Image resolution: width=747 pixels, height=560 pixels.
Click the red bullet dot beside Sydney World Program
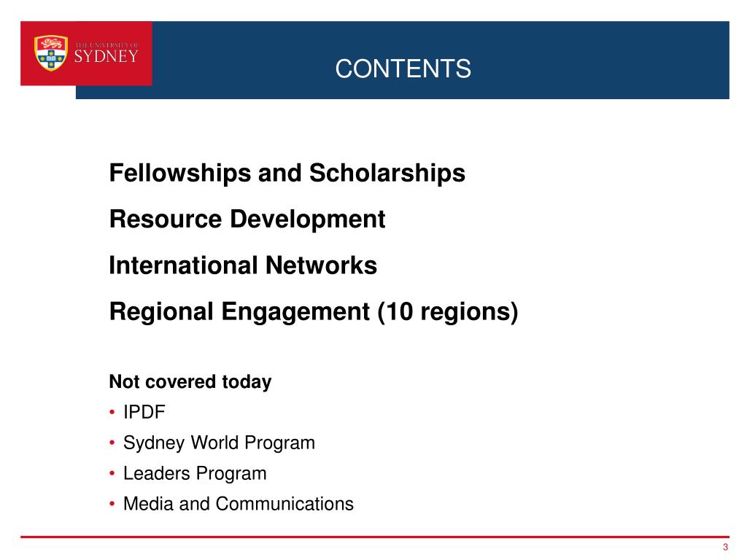pyautogui.click(x=112, y=443)
